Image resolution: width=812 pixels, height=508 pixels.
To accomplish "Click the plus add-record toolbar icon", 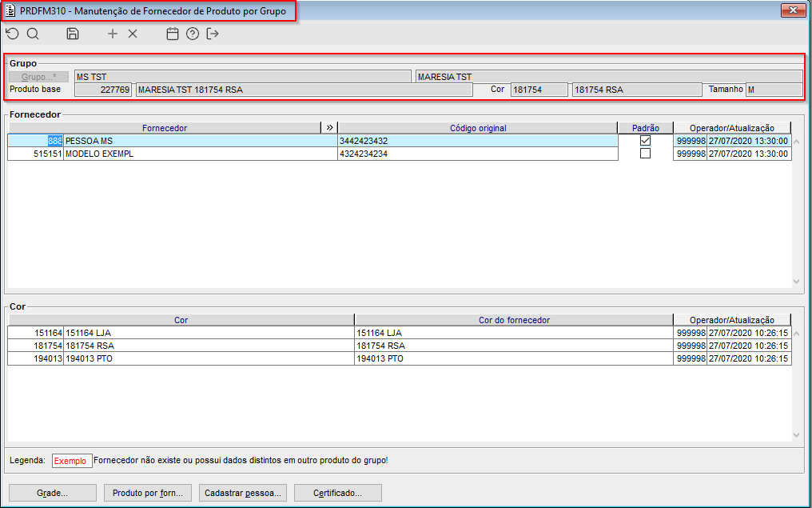I will pyautogui.click(x=113, y=34).
